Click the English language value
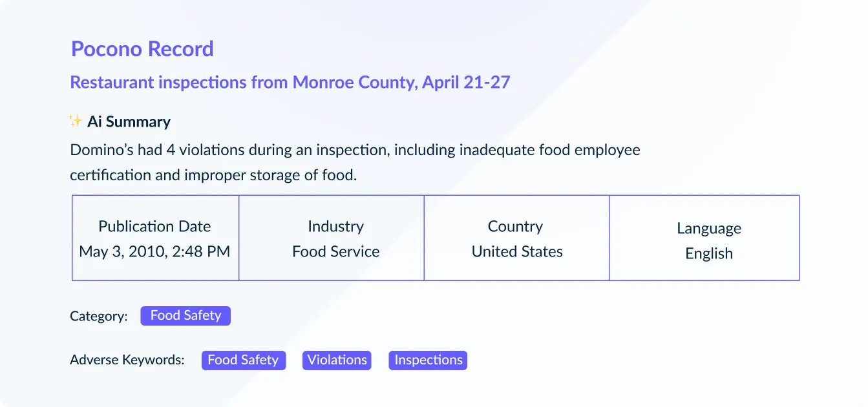This screenshot has height=407, width=868. 709,253
